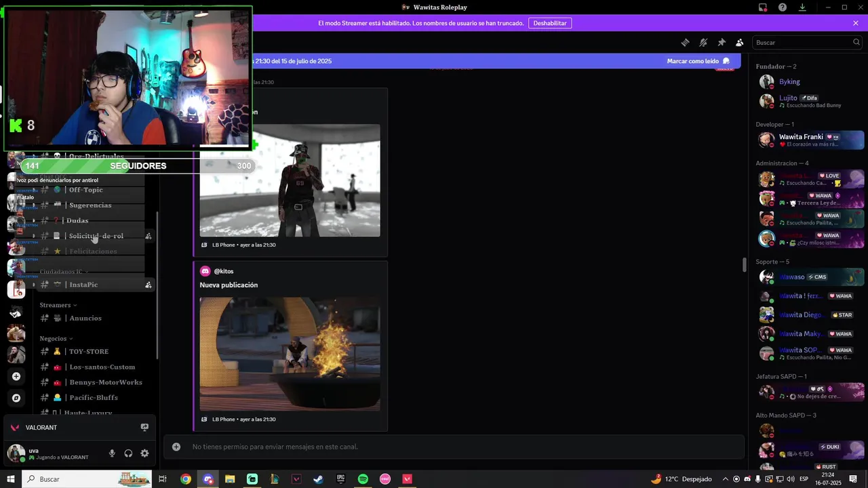Open the Sugerencias channel

click(95, 205)
